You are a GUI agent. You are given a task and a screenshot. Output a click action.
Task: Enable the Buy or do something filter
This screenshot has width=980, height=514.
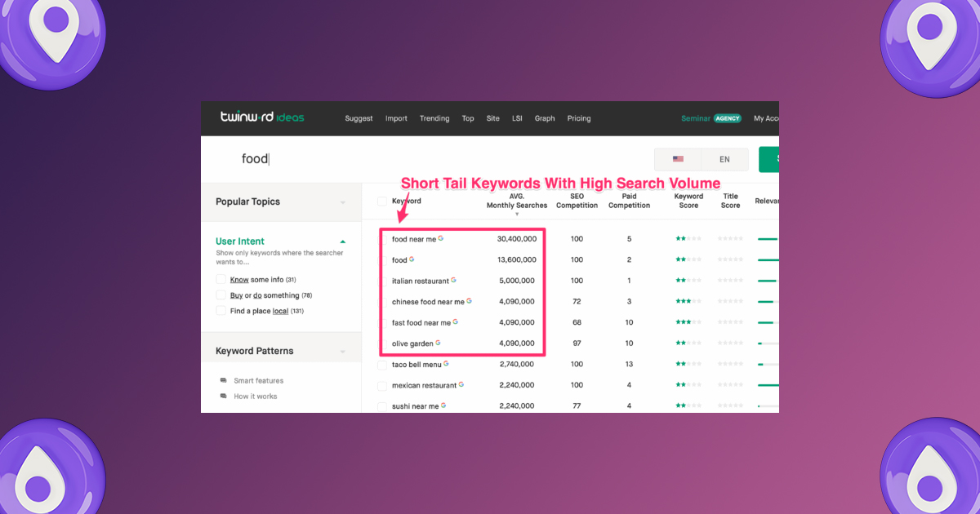[220, 295]
